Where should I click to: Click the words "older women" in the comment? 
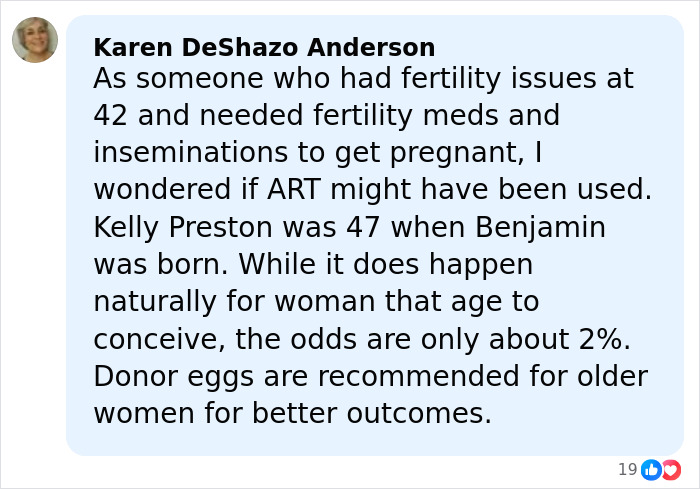[600, 377]
